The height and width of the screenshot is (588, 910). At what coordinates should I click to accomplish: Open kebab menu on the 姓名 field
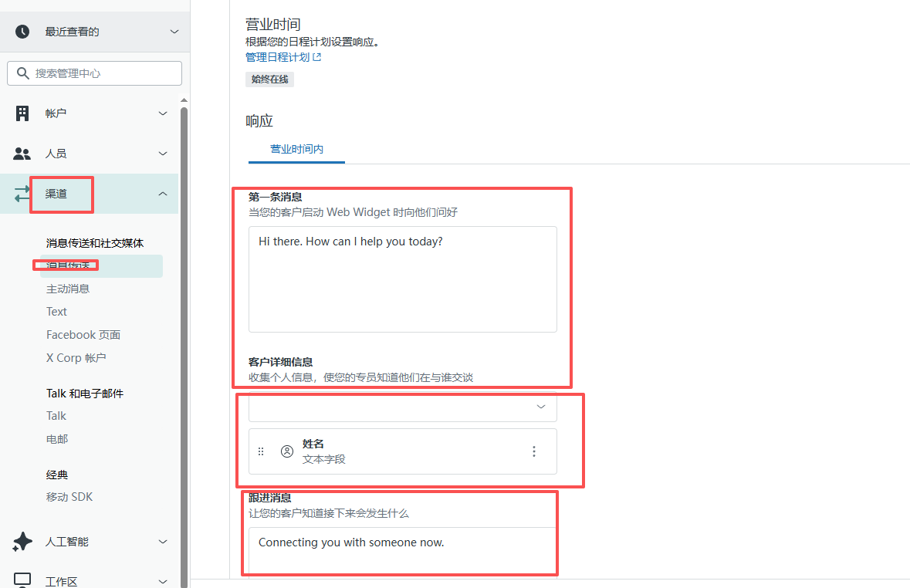coord(534,451)
